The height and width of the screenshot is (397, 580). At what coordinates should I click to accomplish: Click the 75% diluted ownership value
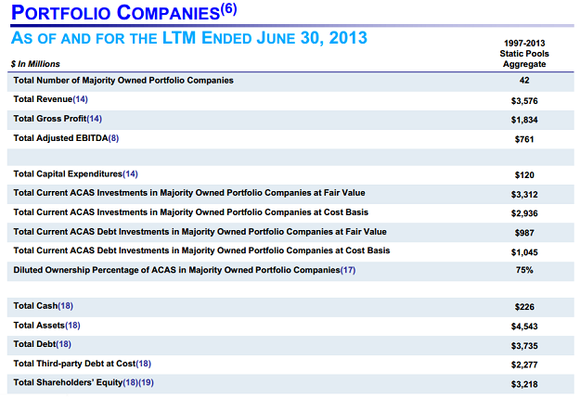pyautogui.click(x=524, y=270)
